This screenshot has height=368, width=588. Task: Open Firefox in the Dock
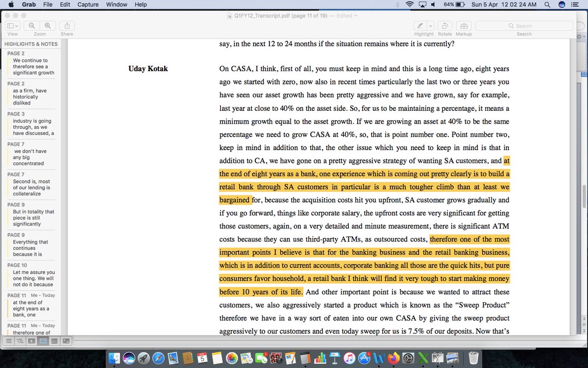394,358
